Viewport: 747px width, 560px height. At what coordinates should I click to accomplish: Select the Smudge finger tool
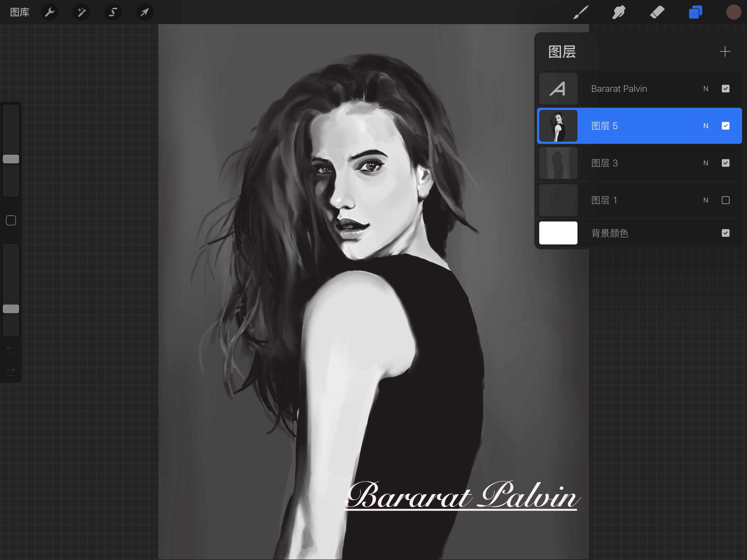click(619, 12)
